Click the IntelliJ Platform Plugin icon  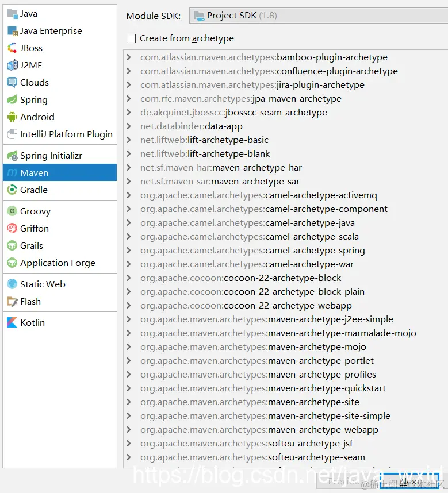coord(12,134)
